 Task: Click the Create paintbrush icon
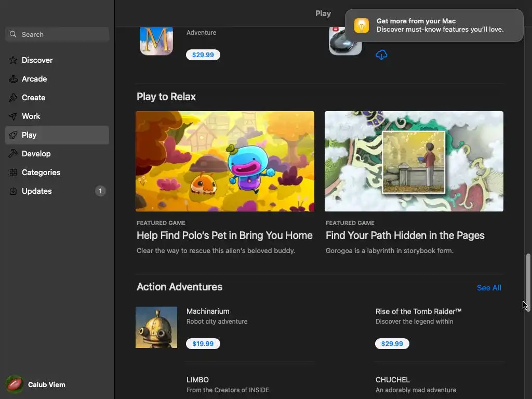[x=13, y=98]
